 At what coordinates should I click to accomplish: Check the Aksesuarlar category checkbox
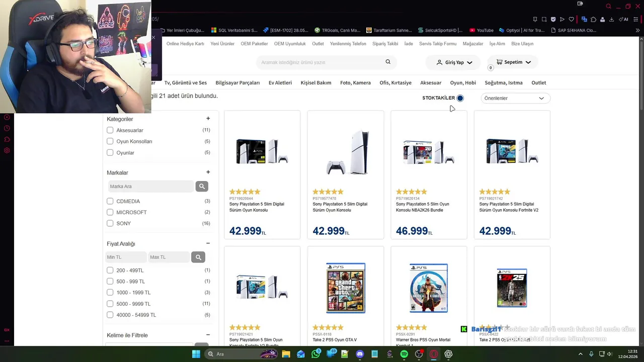(x=110, y=130)
